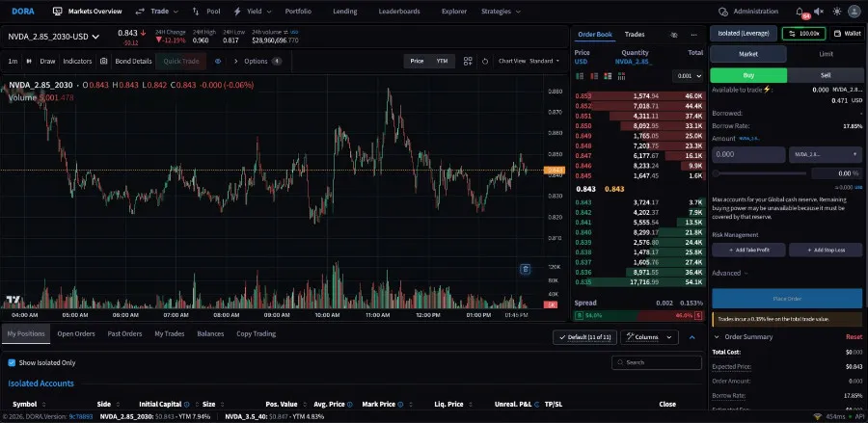Choose Market order type
Viewport: 868px width, 423px height.
click(747, 54)
